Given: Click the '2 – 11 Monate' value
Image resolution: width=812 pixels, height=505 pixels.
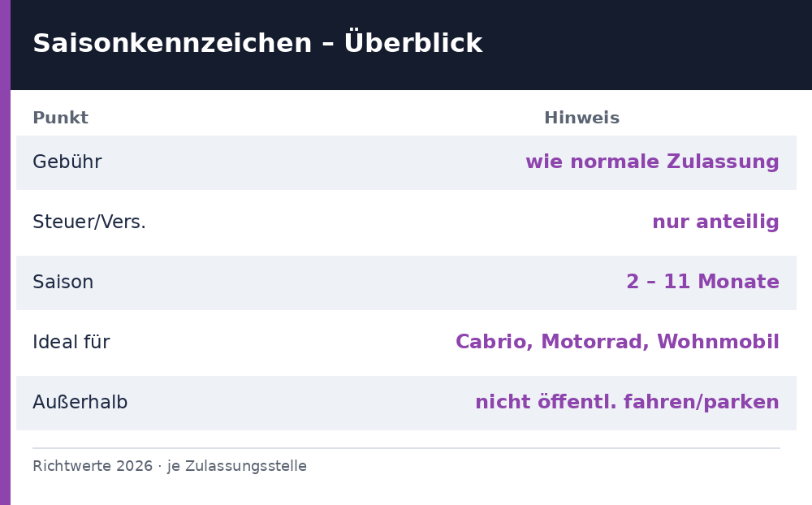Looking at the screenshot, I should [702, 282].
